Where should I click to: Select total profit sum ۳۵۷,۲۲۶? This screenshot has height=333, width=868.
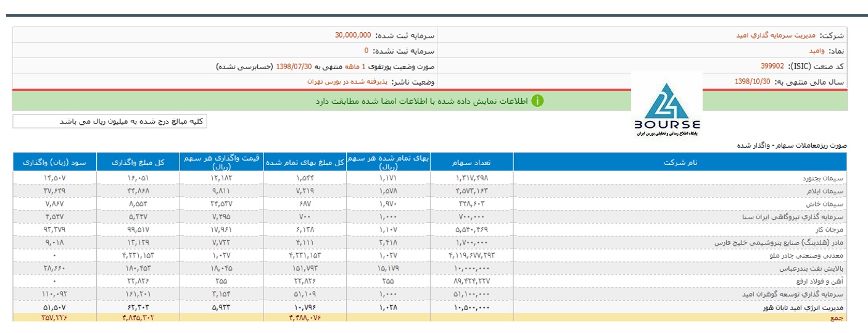click(x=54, y=318)
